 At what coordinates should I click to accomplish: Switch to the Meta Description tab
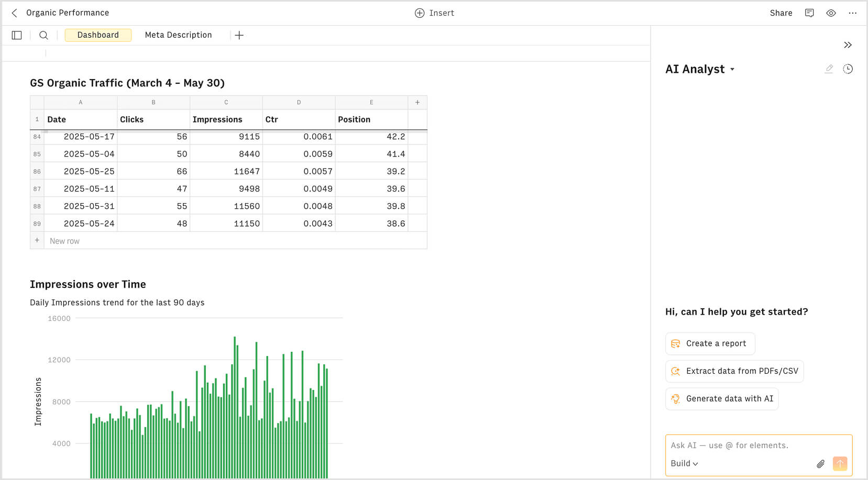pyautogui.click(x=178, y=35)
